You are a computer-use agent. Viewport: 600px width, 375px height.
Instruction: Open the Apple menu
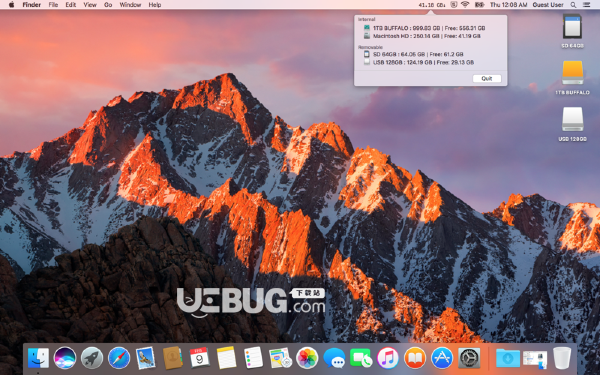pos(11,5)
